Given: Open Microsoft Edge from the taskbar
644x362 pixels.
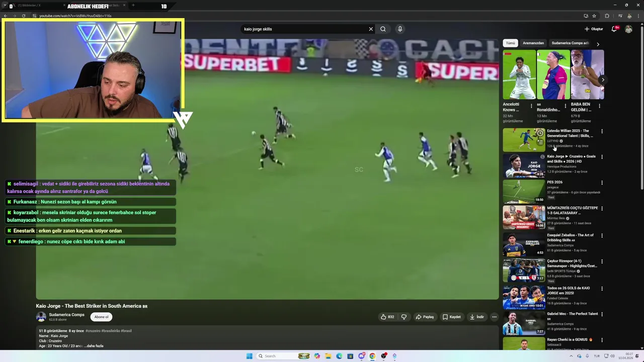Looking at the screenshot, I should [339, 356].
